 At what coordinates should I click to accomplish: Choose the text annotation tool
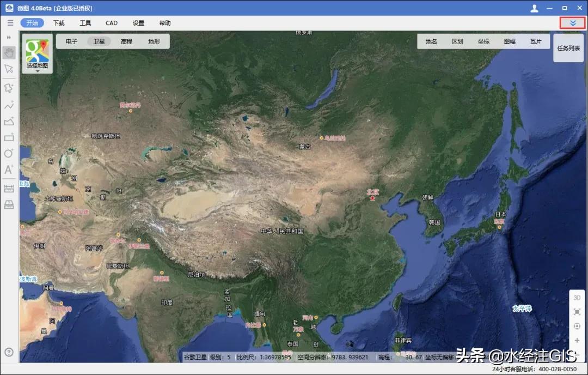click(8, 170)
